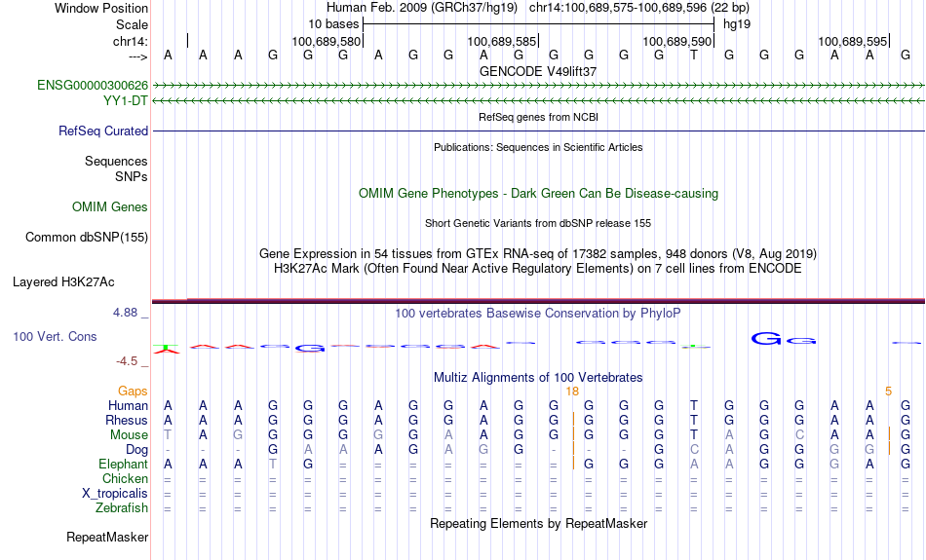Screen dimensions: 926x560
Task: Click the chr14:100,689,575-100,689,596 position text
Action: point(639,8)
